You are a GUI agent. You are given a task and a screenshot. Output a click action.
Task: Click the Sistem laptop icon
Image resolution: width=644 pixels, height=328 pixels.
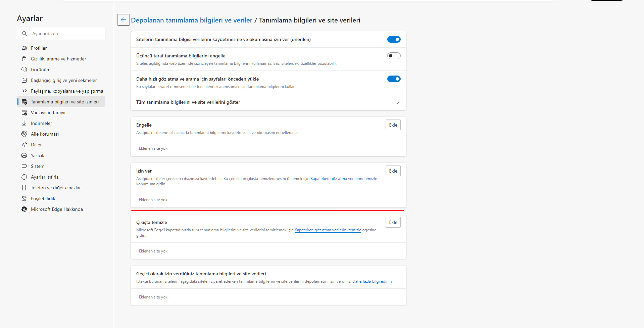(x=24, y=166)
